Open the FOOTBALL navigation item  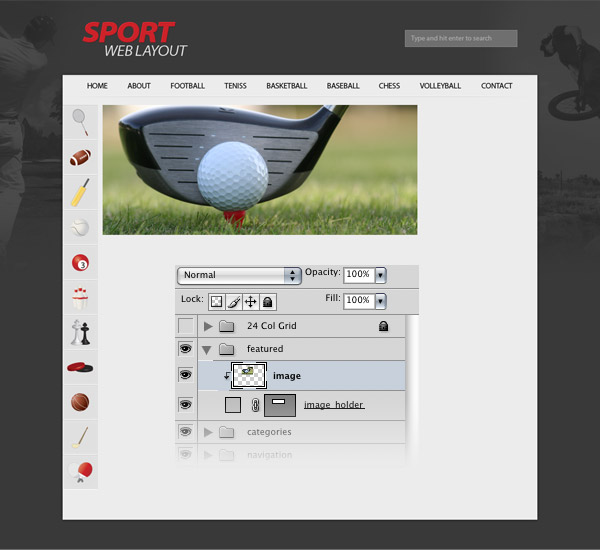click(187, 86)
